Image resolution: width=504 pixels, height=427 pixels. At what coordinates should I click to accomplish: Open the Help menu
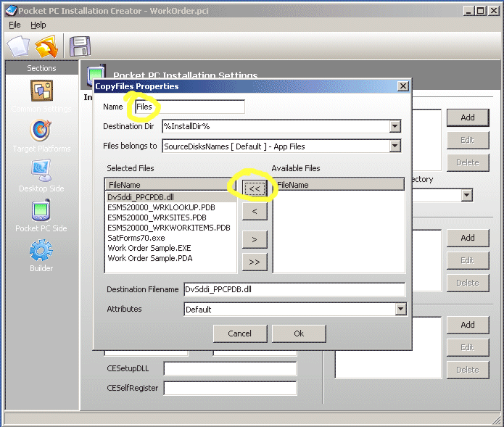click(38, 25)
